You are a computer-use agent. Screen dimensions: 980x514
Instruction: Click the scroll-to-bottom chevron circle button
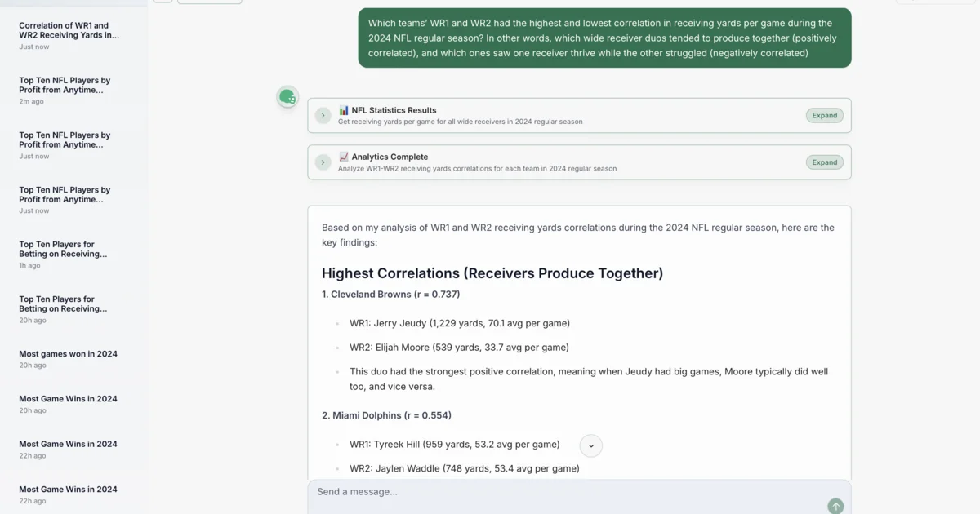(x=591, y=446)
